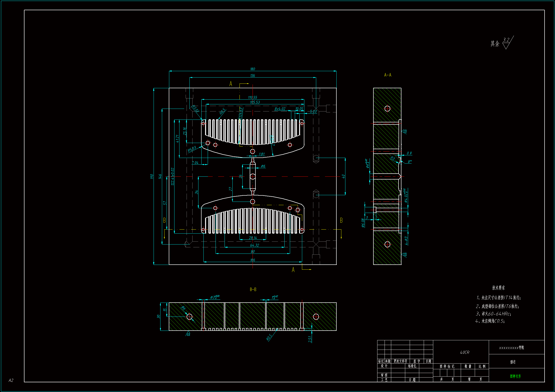This screenshot has width=555, height=392.
Task: Click the xxxxxxxxx学院 school name cell
Action: pos(512,348)
